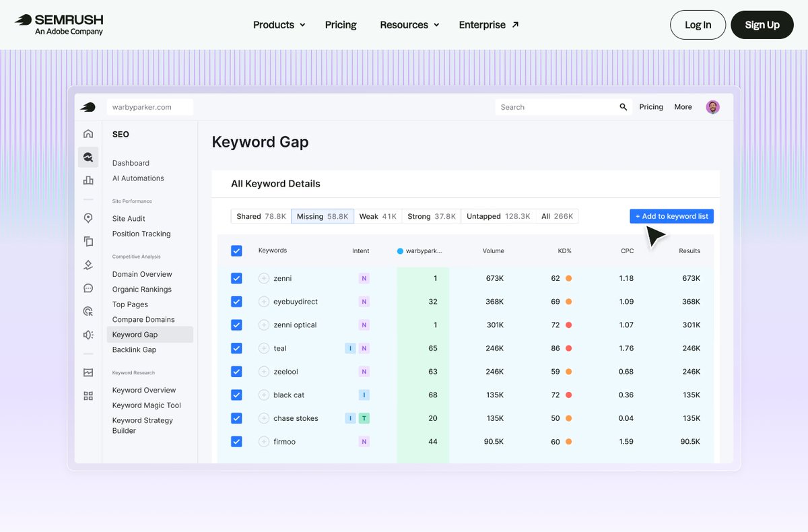Open the pen-tool sidebar icon below the pages icon

tap(88, 265)
